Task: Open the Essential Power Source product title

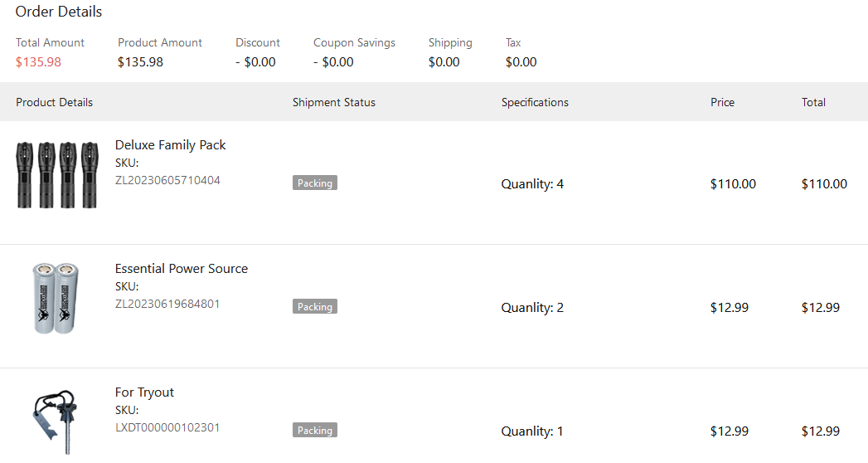Action: pos(181,269)
